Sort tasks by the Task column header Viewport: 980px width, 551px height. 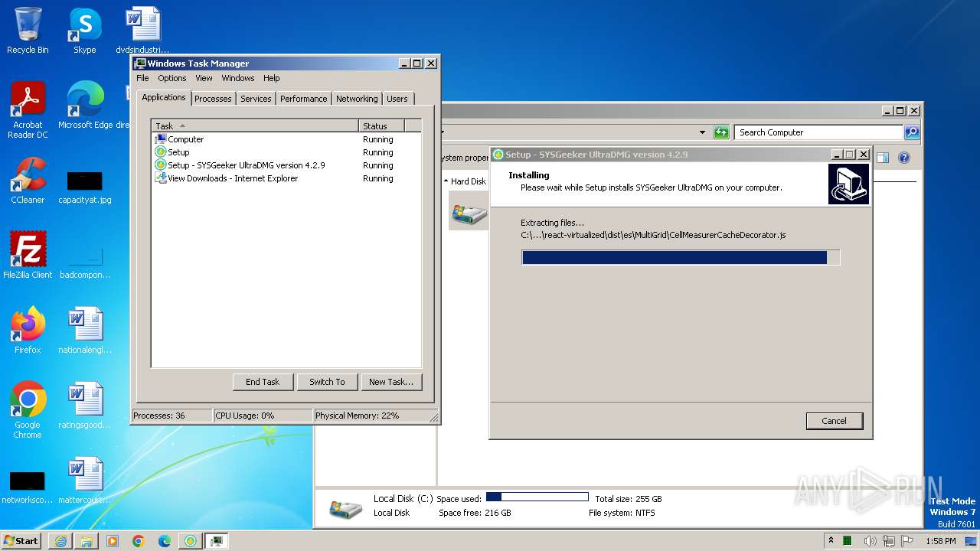coord(255,126)
